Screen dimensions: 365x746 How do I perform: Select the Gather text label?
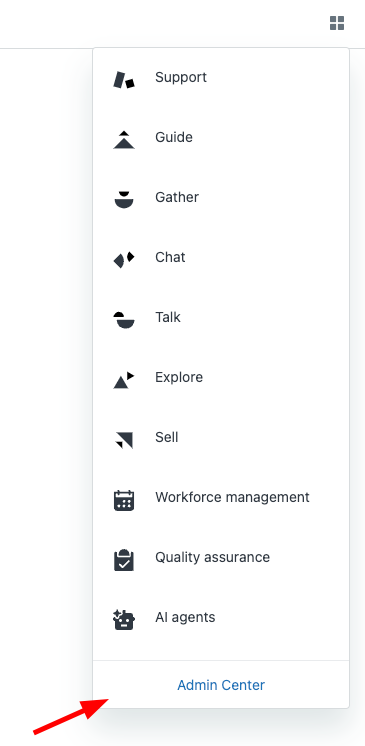[177, 197]
